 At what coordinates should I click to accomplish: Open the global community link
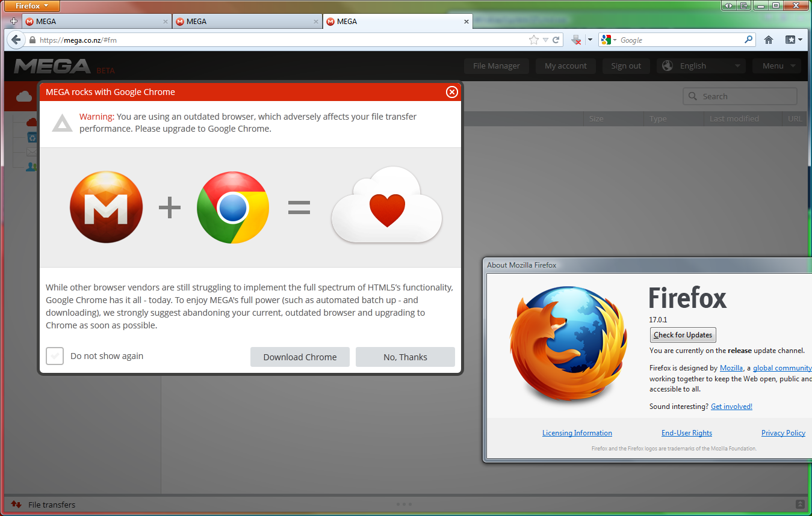[782, 368]
